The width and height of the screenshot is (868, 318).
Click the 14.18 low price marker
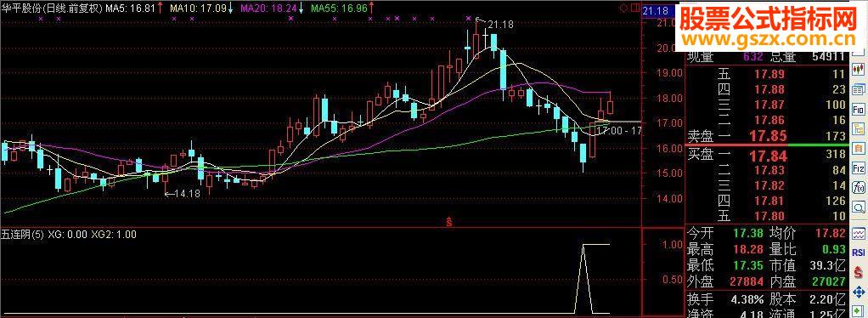188,193
